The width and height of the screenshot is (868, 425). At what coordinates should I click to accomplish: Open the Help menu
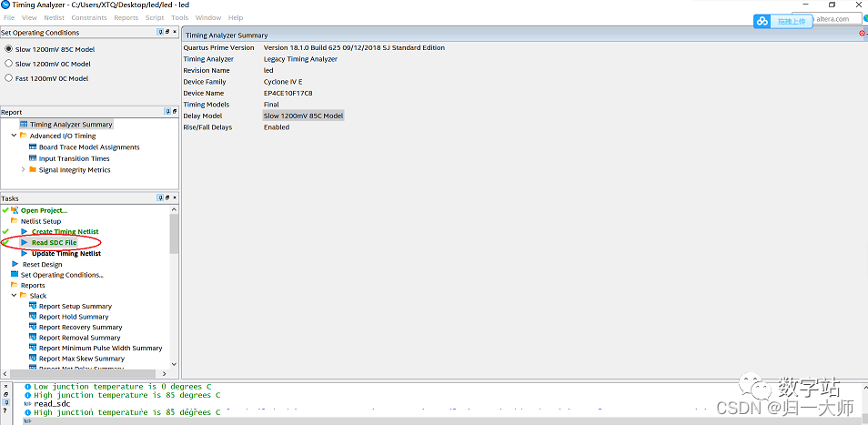point(236,17)
